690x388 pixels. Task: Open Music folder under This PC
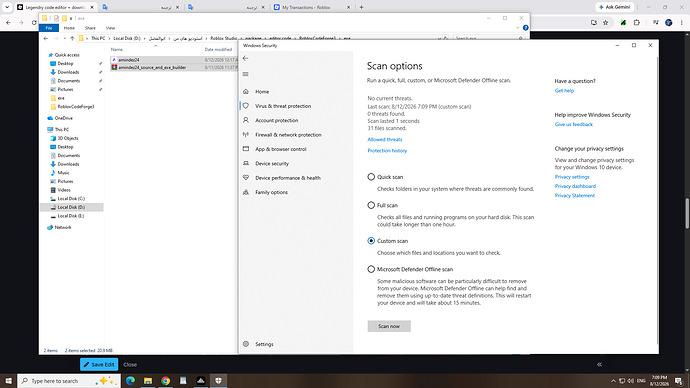pyautogui.click(x=63, y=172)
